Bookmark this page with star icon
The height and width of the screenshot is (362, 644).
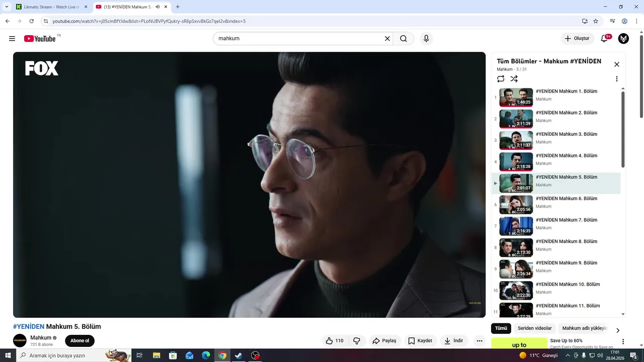tap(596, 21)
